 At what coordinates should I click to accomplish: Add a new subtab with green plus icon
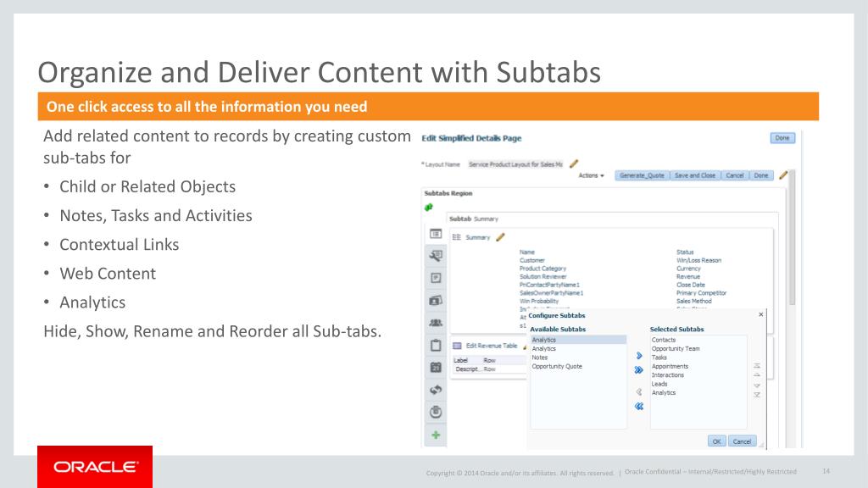436,435
